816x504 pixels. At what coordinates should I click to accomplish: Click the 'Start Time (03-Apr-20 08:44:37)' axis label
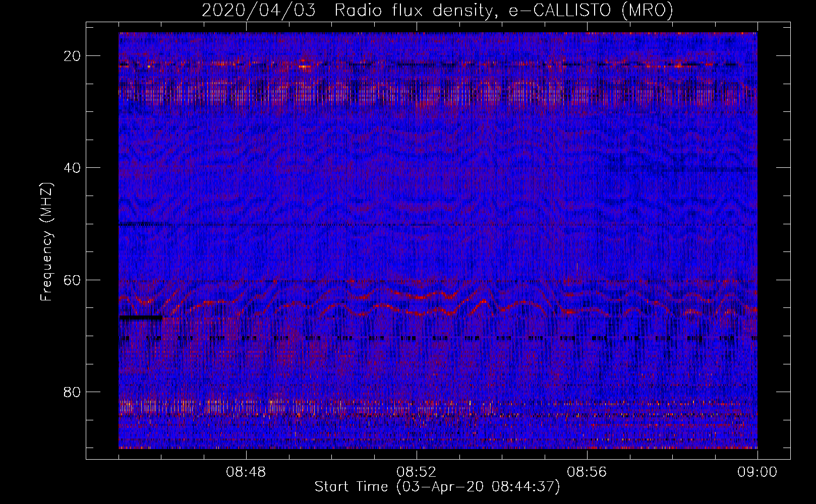coord(437,487)
